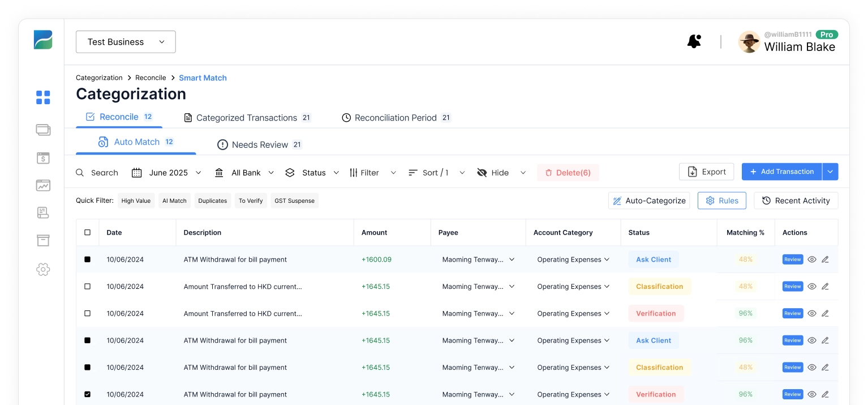868x405 pixels.
Task: Click the wallet card icon in sidebar
Action: point(43,130)
